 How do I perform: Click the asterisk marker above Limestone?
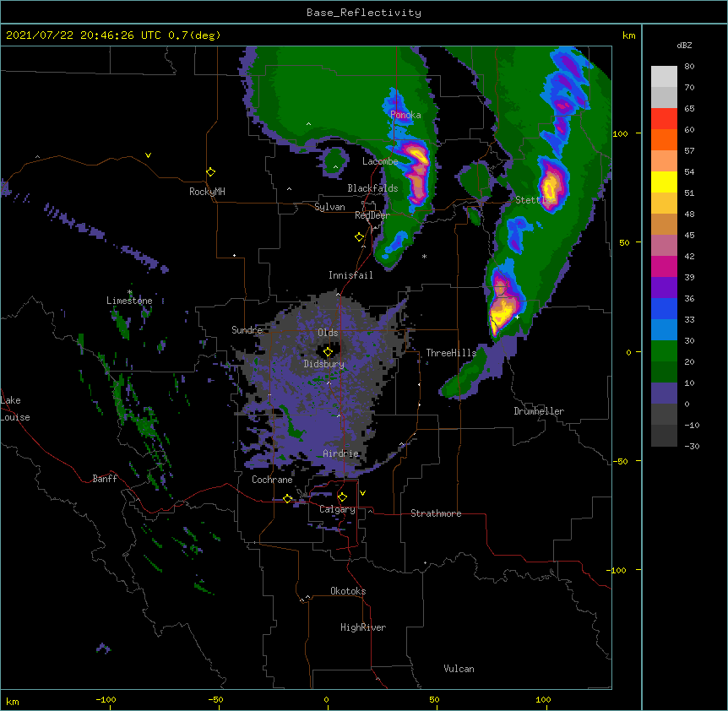[130, 292]
